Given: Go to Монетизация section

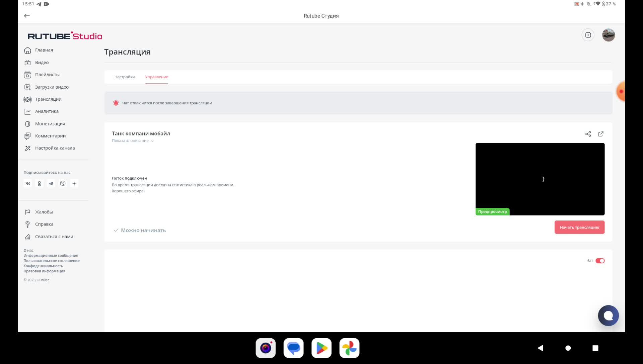Looking at the screenshot, I should 50,124.
